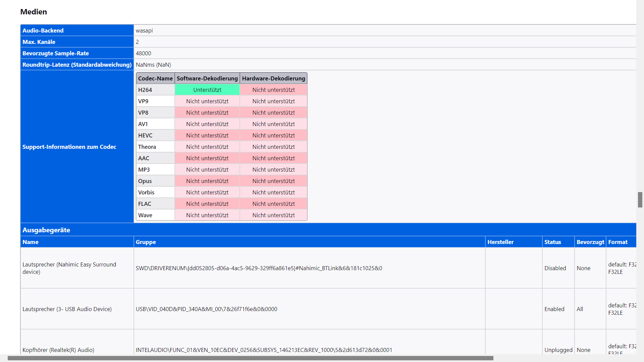
Task: Click the 'Bevorzugt' column header
Action: coord(590,242)
